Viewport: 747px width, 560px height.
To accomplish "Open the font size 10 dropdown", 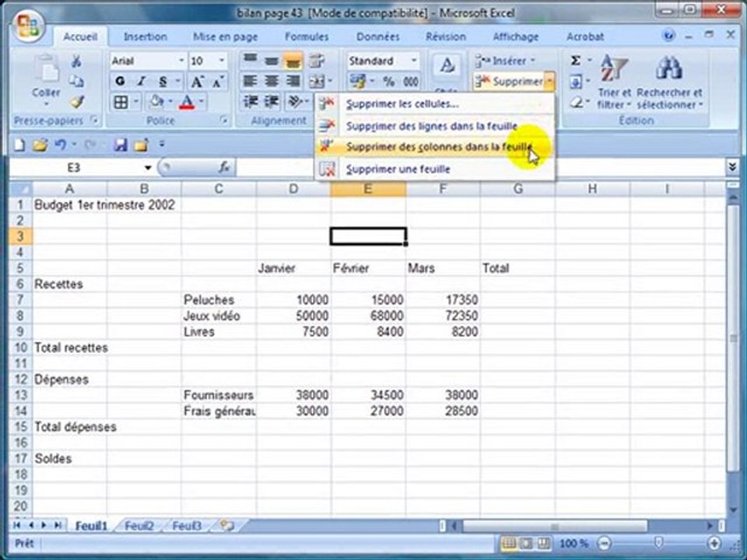I will click(x=222, y=61).
